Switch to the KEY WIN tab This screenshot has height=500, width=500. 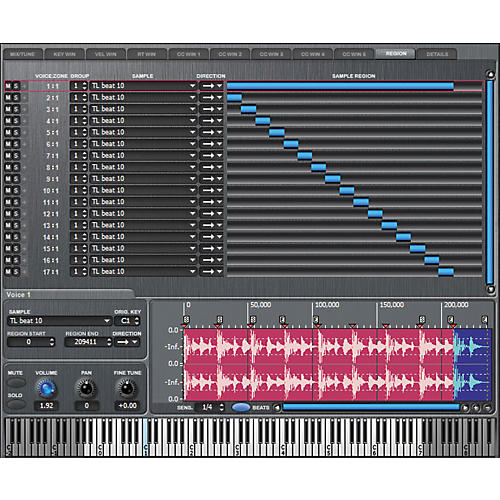64,54
